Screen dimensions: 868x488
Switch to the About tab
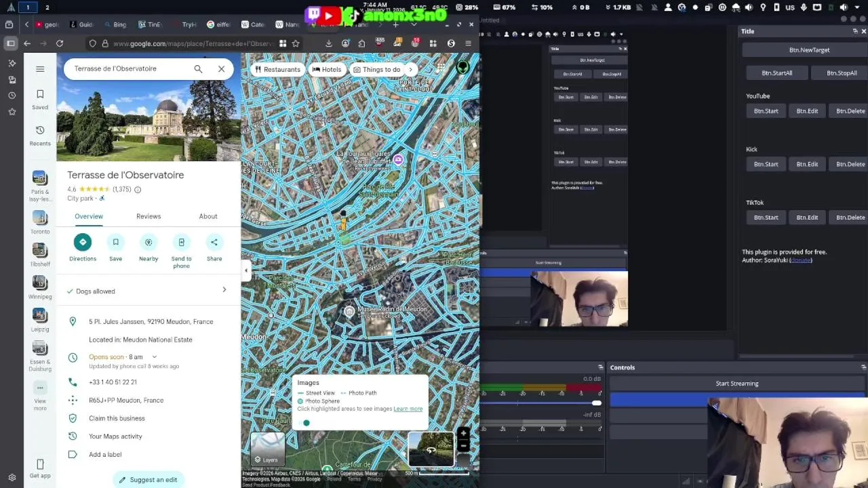(x=208, y=216)
